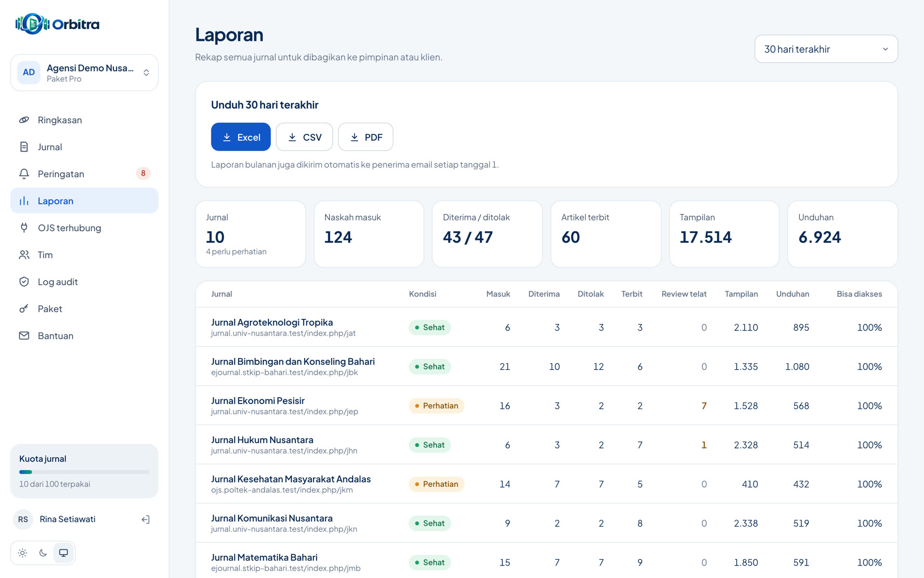Screen dimensions: 924x578
Task: Click the logout icon beside Rina Setiawati
Action: click(145, 519)
